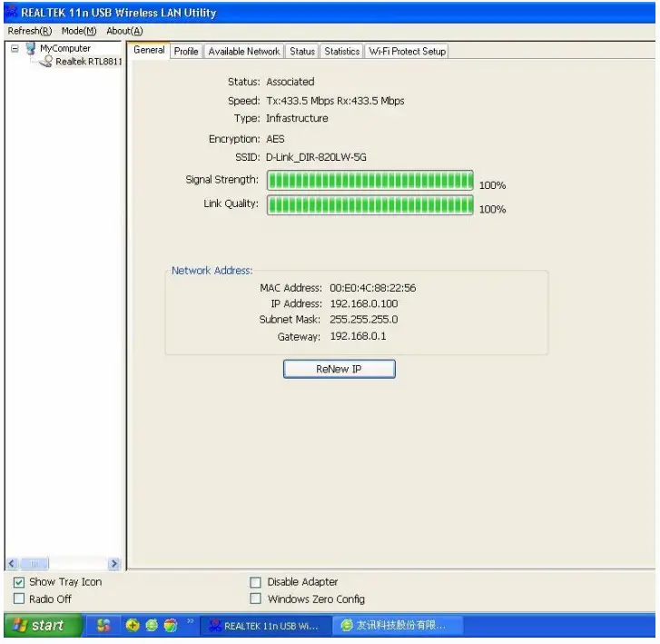Click the Signal Strength 100% value
This screenshot has height=644, width=660.
pos(492,185)
